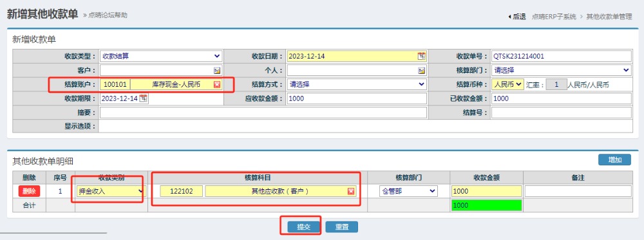Expand the top 核算部门 请选择 dropdown
Image resolution: width=644 pixels, height=240 pixels.
pos(562,70)
